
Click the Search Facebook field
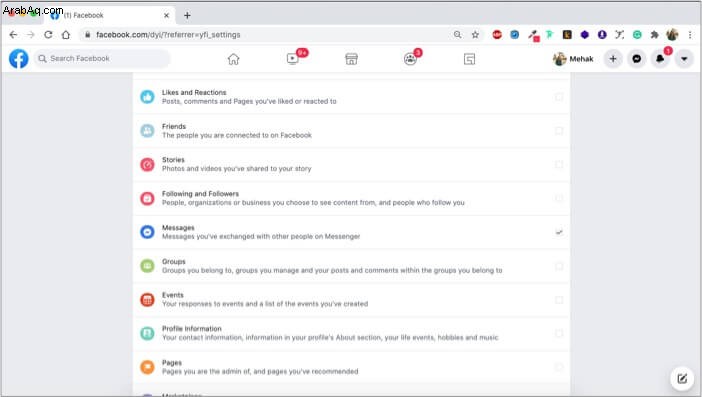(102, 59)
